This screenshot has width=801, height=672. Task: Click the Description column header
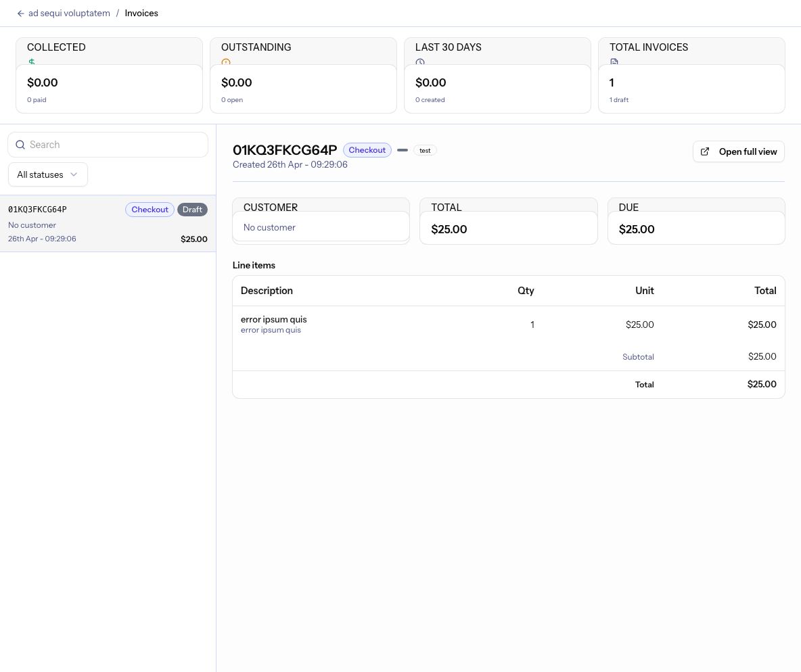[267, 291]
